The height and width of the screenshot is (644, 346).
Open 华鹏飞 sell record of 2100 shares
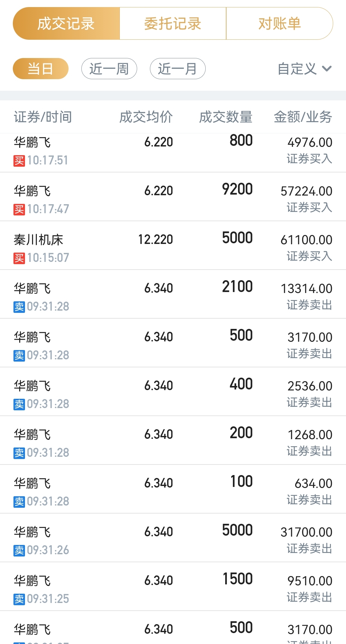[173, 294]
